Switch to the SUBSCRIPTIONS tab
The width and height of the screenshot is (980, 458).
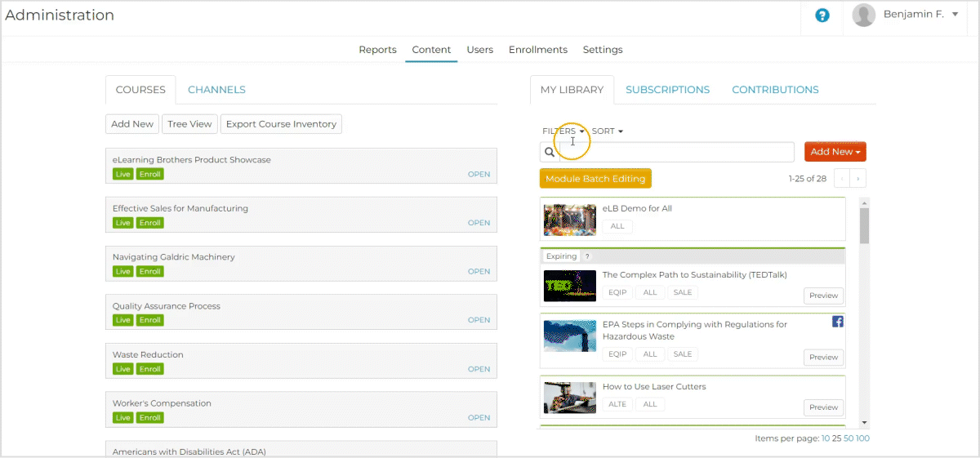point(667,90)
